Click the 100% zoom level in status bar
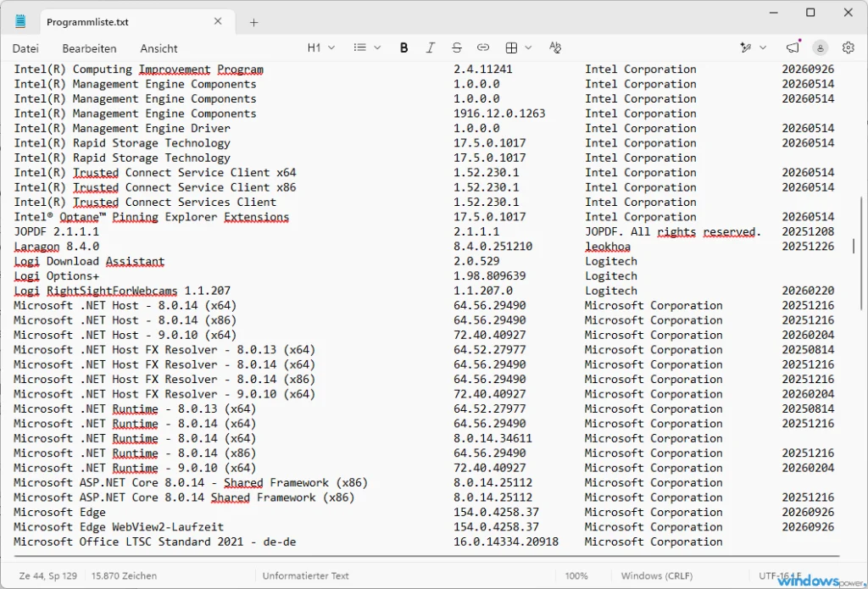The width and height of the screenshot is (868, 589). [x=576, y=575]
